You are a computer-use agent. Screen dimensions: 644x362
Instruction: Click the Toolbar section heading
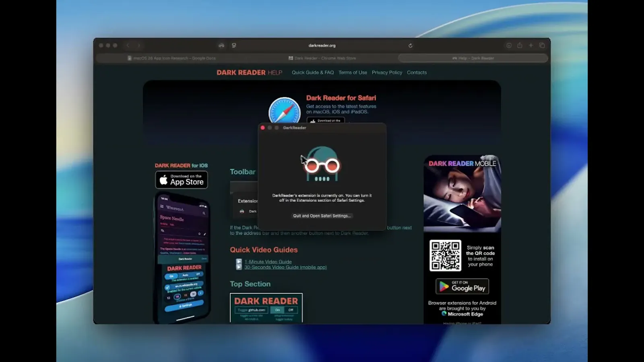242,172
